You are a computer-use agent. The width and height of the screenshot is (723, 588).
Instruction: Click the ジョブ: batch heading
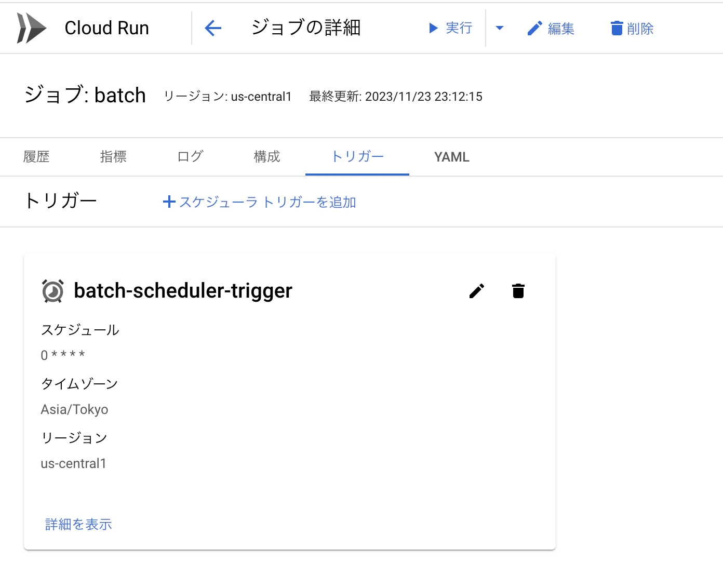click(x=85, y=95)
